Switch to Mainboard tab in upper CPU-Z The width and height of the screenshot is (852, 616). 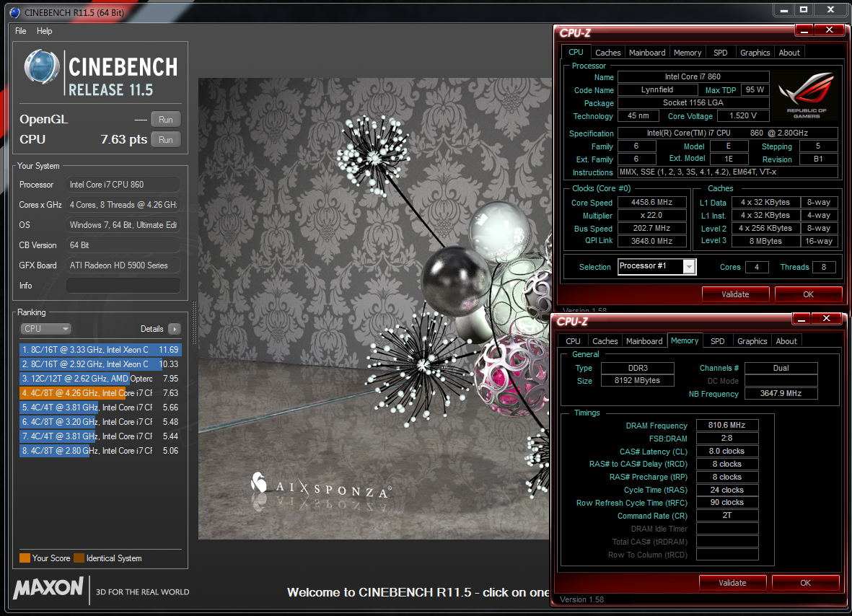(x=646, y=53)
